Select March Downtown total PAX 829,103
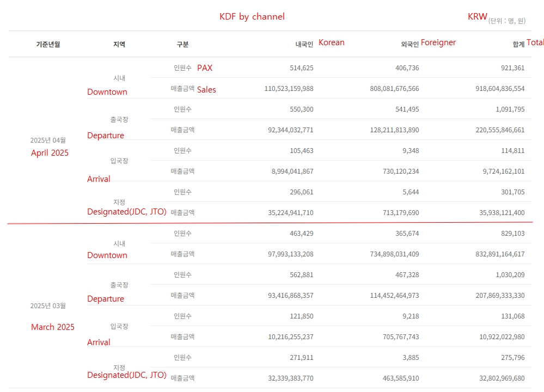544x392 pixels. coord(513,234)
